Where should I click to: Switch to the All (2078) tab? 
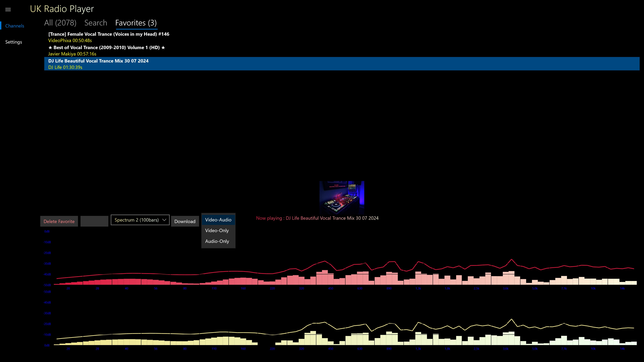point(60,23)
